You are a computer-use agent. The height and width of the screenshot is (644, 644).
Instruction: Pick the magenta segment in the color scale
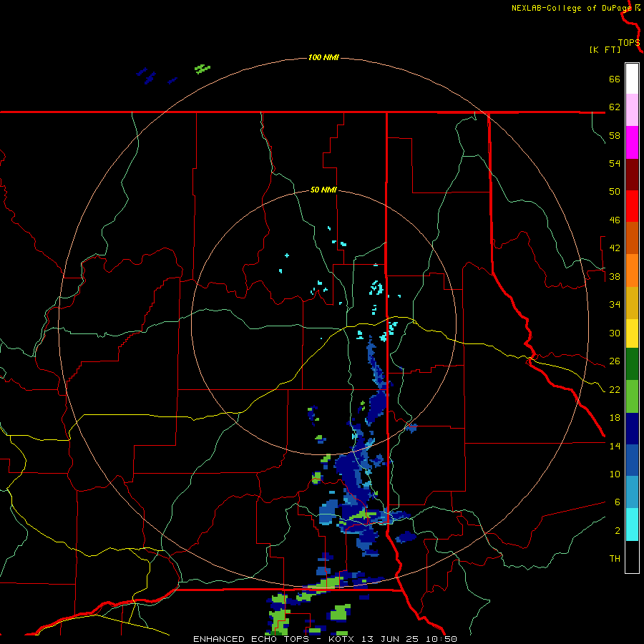coord(632,142)
